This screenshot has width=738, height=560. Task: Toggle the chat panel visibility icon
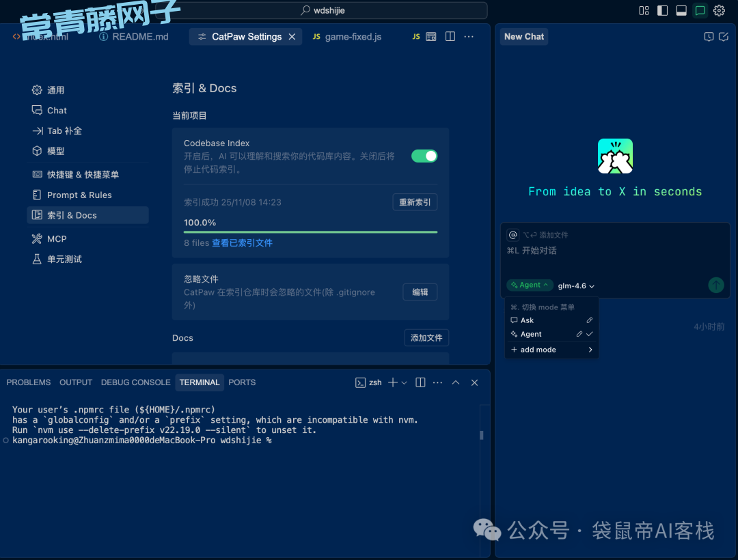(x=700, y=10)
